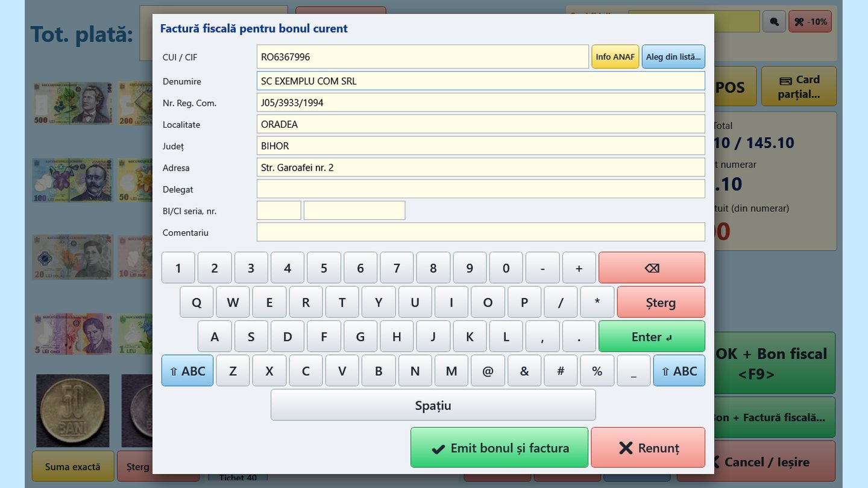Click the green Enter key

coord(652,336)
